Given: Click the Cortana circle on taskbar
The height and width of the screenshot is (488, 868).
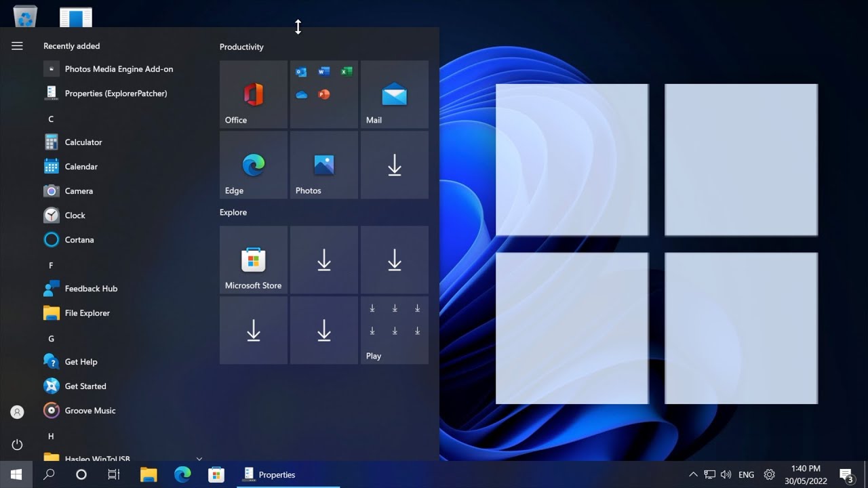Looking at the screenshot, I should click(81, 474).
